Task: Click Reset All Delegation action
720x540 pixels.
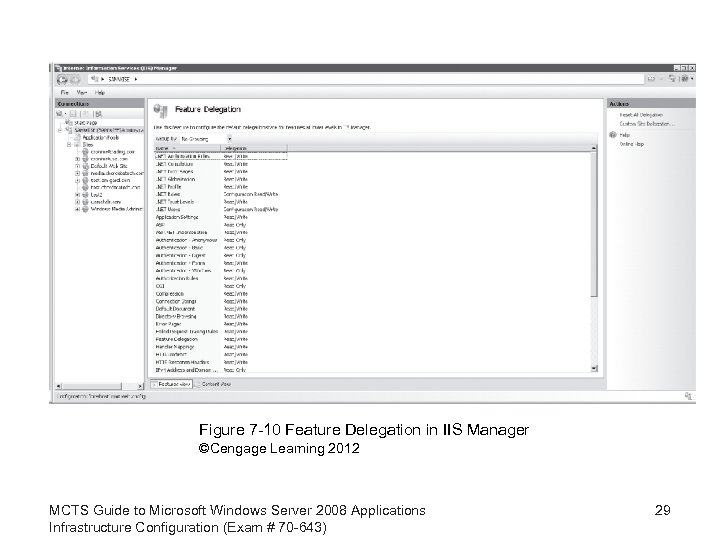Action: 641,115
